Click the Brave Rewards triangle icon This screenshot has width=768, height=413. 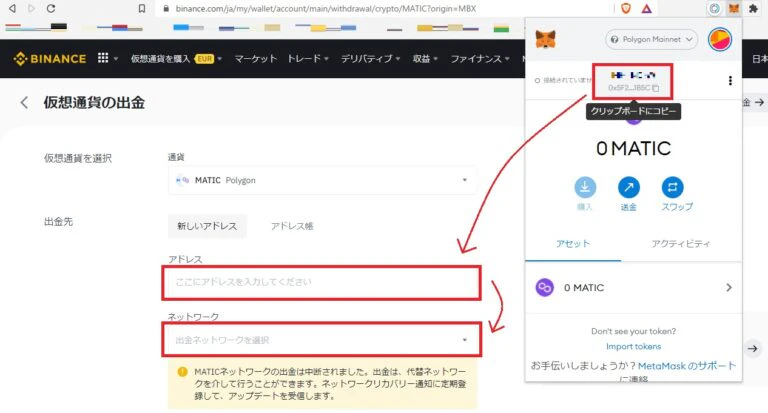(647, 8)
